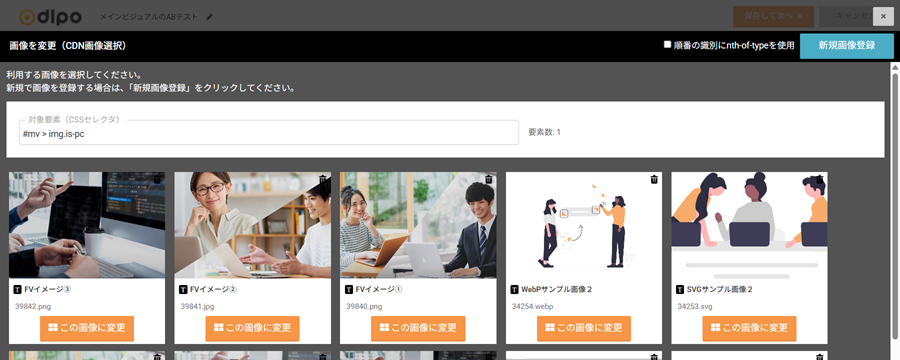Select the SVGサンプル画像２ thumbnail
Screen dimensions: 900x360
tap(749, 225)
